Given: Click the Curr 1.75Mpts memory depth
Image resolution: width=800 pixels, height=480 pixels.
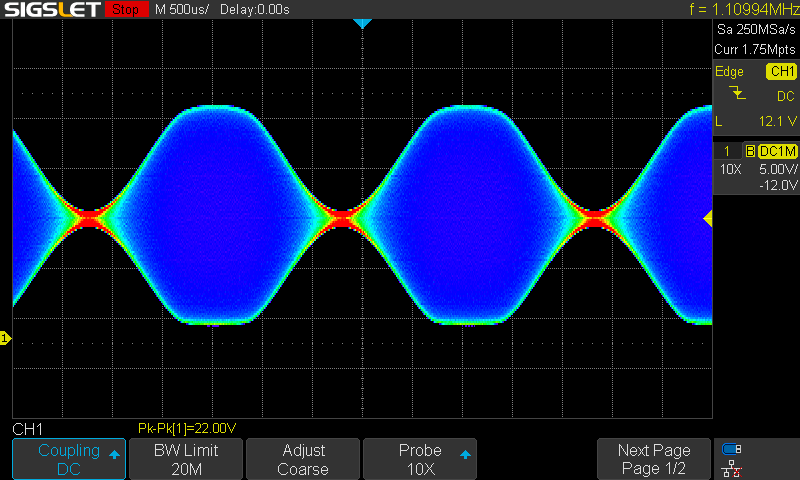Looking at the screenshot, I should [755, 49].
